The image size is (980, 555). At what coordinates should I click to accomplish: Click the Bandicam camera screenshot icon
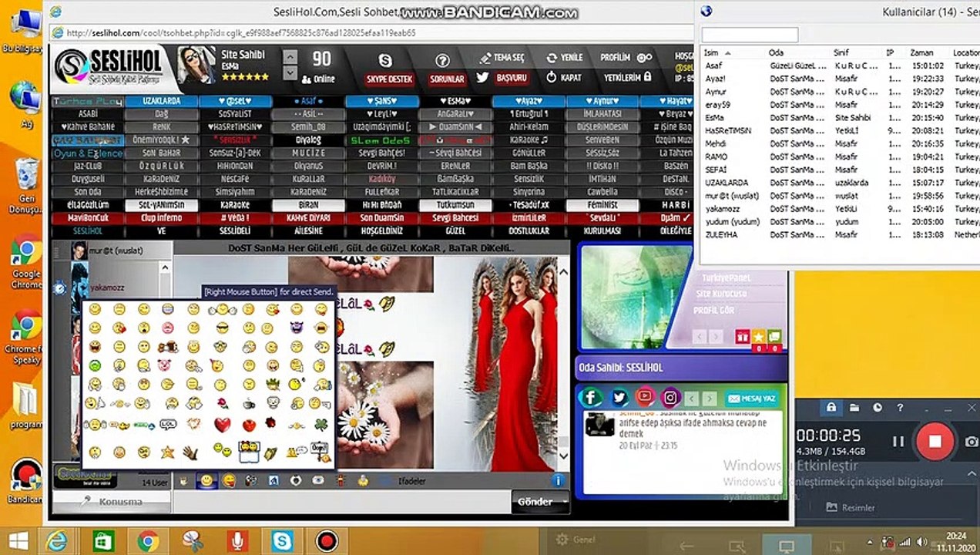pyautogui.click(x=972, y=442)
